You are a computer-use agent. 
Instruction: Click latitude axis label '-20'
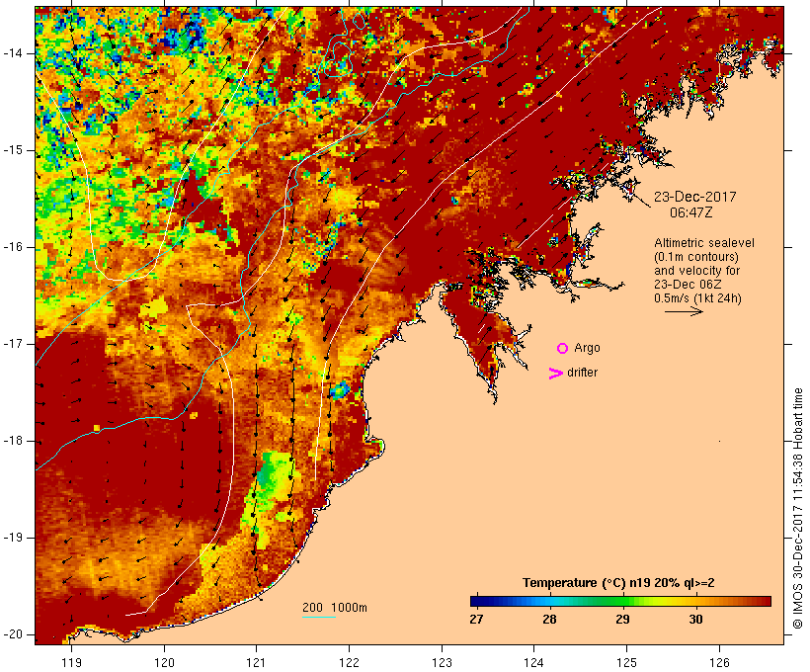(x=13, y=634)
